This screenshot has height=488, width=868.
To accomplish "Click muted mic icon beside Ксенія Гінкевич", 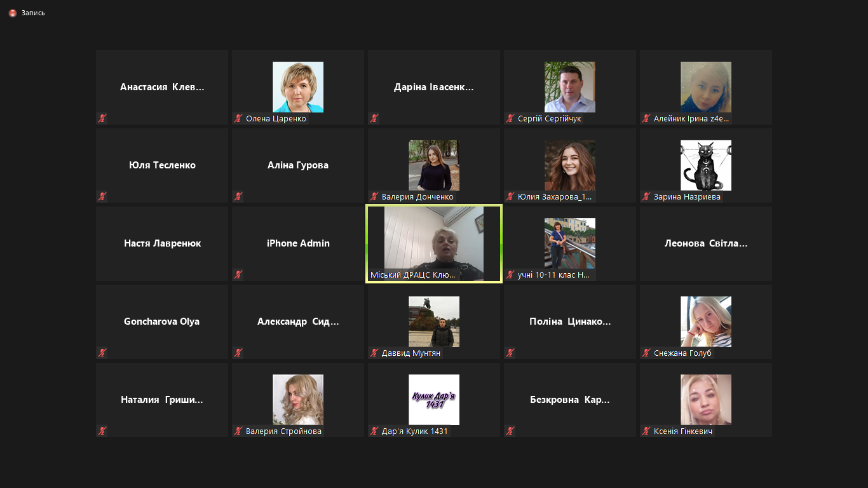I will point(646,431).
